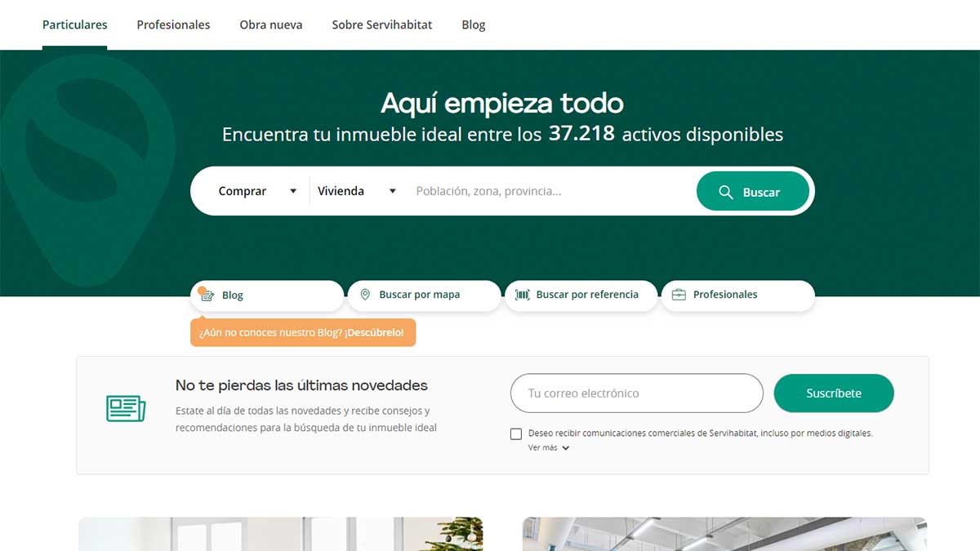The image size is (980, 551).
Task: Click the newspaper newsletter icon
Action: click(x=126, y=408)
